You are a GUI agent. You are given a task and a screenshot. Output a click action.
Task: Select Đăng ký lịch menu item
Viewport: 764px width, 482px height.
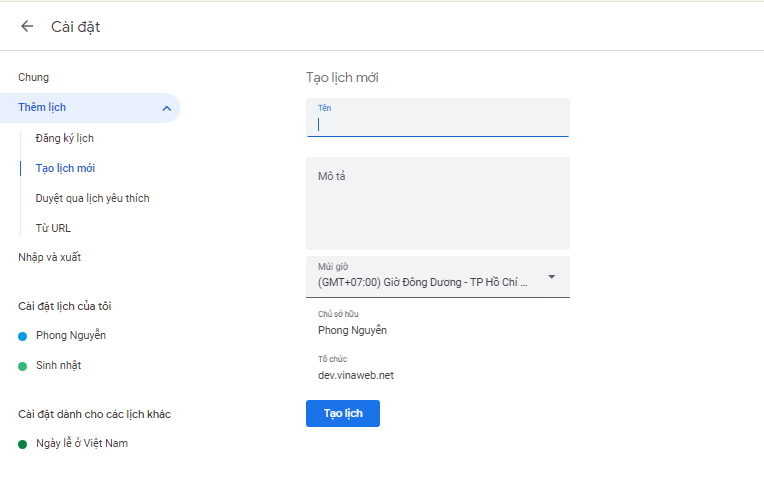point(64,138)
